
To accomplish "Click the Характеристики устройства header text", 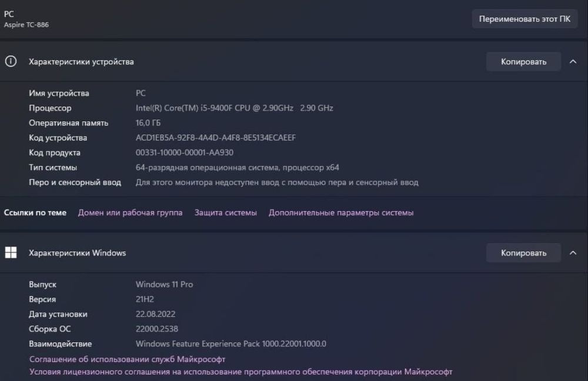I will (81, 62).
